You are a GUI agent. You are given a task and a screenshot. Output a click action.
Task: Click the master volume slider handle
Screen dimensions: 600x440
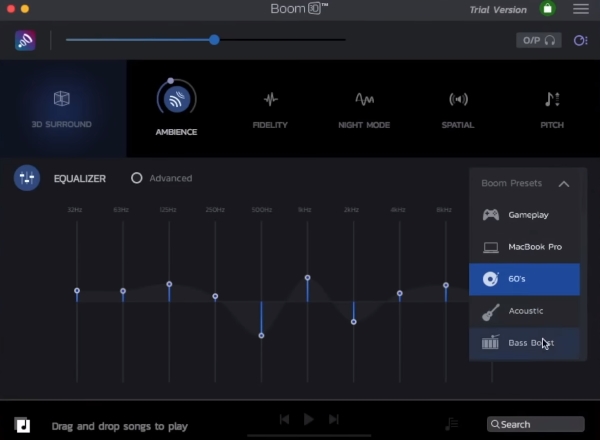click(x=214, y=39)
